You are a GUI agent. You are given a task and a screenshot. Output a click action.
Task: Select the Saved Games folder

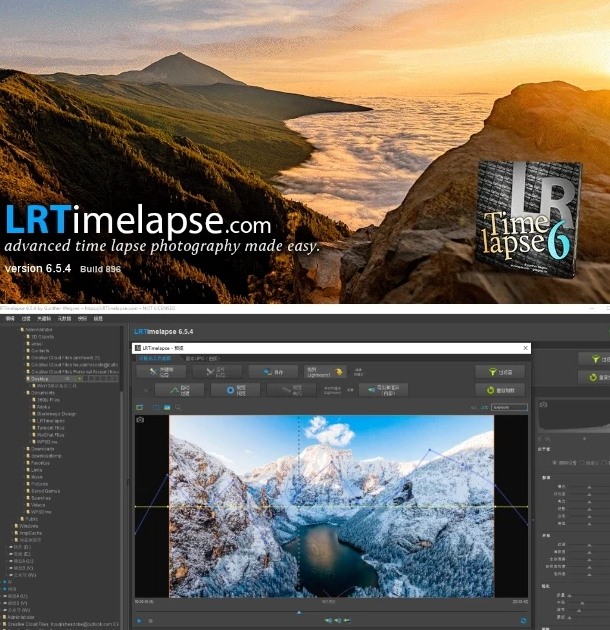(x=45, y=491)
